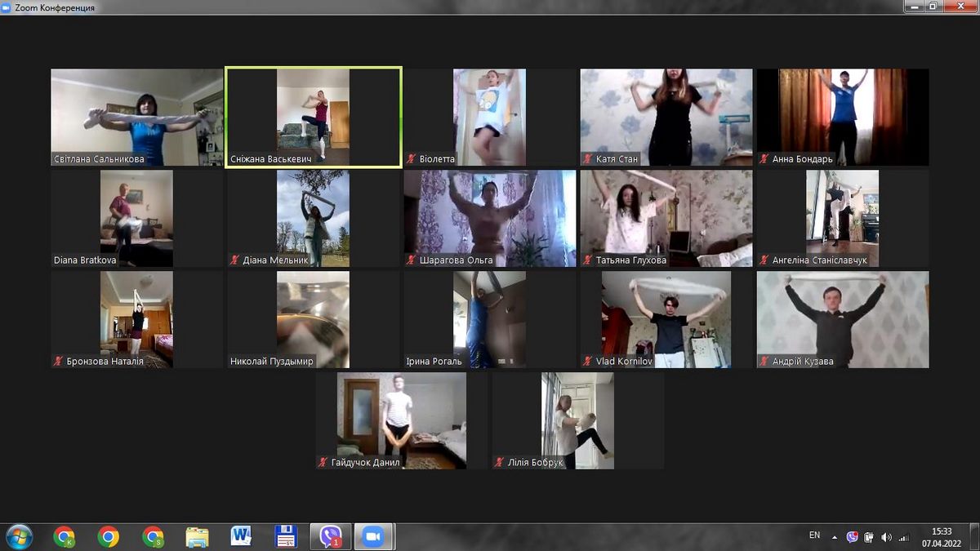Screen dimensions: 980x551
Task: Open Microsoft Word from the taskbar
Action: [241, 536]
